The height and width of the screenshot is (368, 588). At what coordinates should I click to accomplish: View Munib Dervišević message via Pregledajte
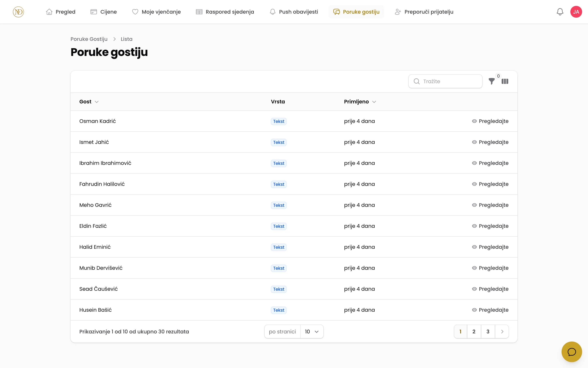pyautogui.click(x=490, y=268)
